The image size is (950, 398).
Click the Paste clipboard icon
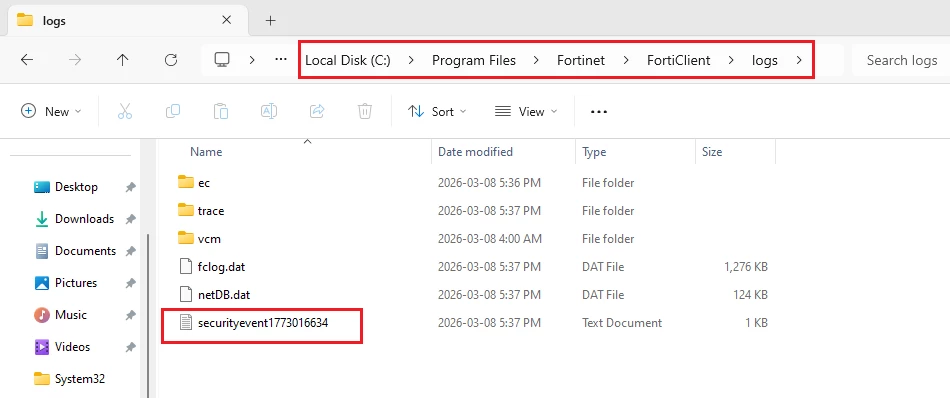point(221,111)
